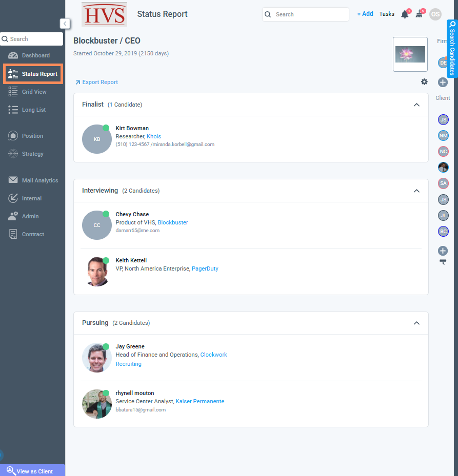
Task: Click the DE firm avatar
Action: 443,63
